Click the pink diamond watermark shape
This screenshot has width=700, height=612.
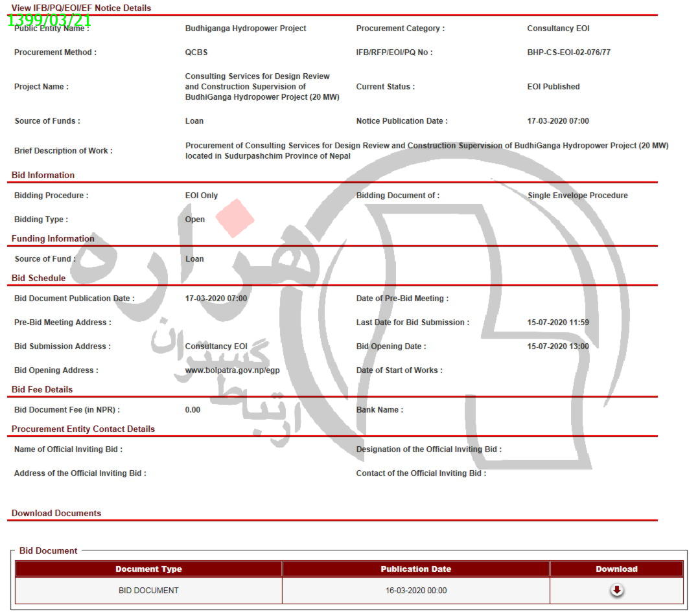[235, 218]
